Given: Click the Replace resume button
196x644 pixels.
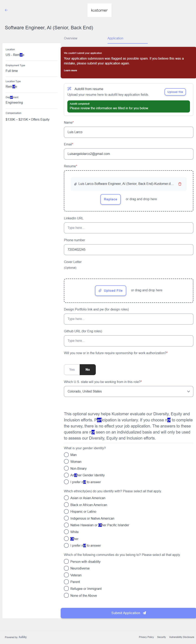Looking at the screenshot, I should point(110,199).
